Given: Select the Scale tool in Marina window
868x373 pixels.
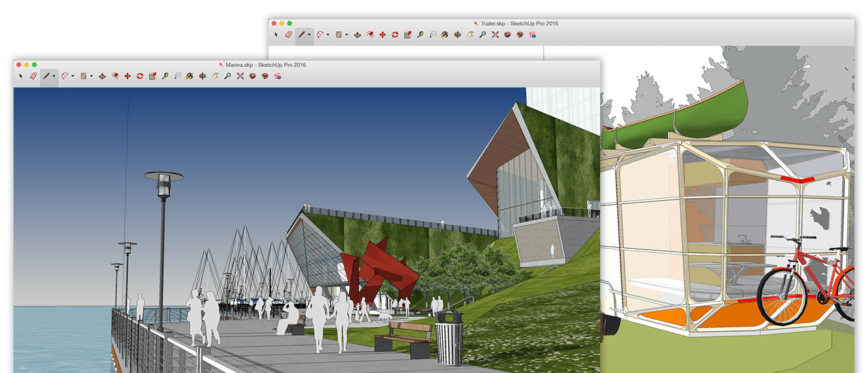Looking at the screenshot, I should 152,76.
